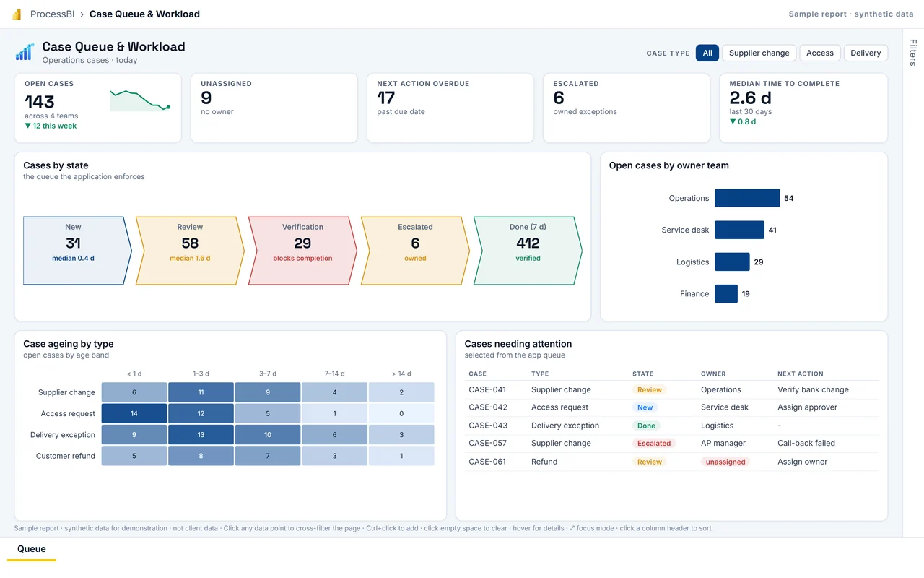Click the Done badge for CASE-043

(x=646, y=426)
